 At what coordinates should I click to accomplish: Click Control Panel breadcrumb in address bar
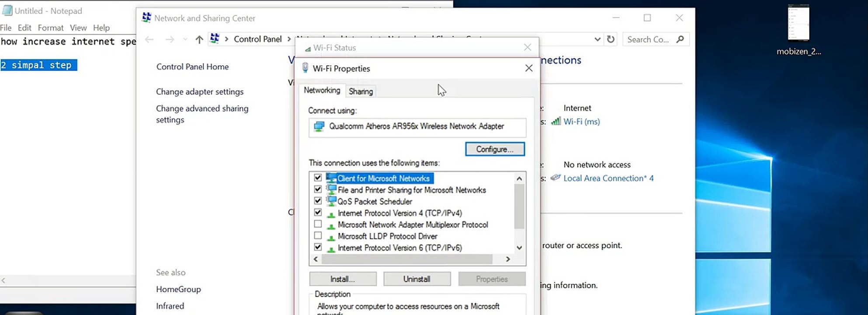[x=258, y=39]
